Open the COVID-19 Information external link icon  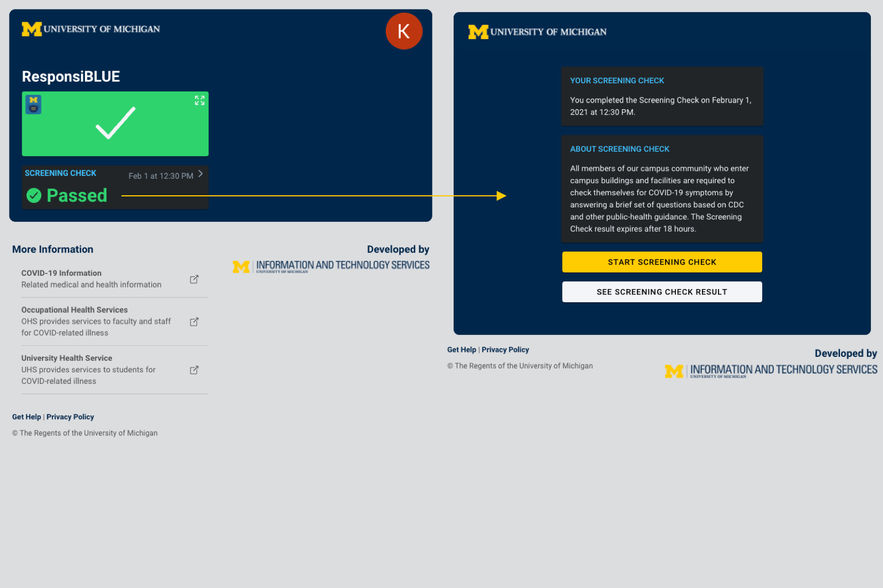(194, 280)
